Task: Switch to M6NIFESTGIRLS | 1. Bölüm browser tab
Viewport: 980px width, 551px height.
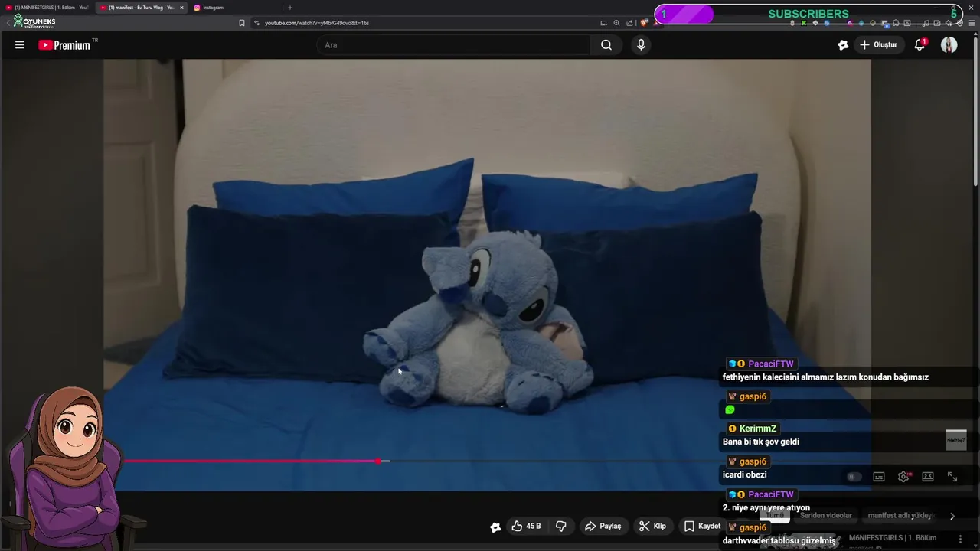Action: click(47, 8)
